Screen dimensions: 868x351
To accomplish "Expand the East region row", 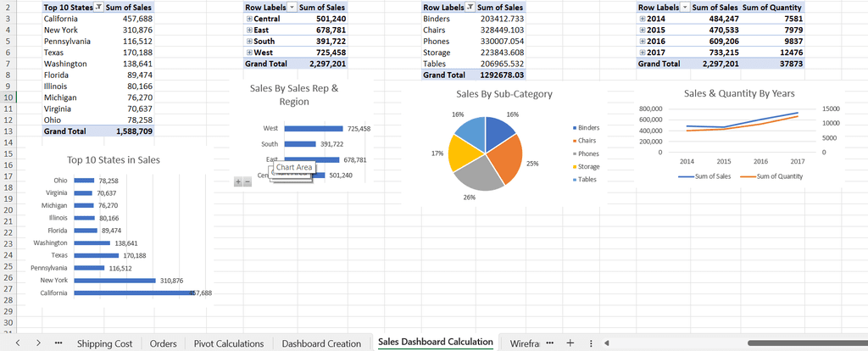I will [249, 30].
